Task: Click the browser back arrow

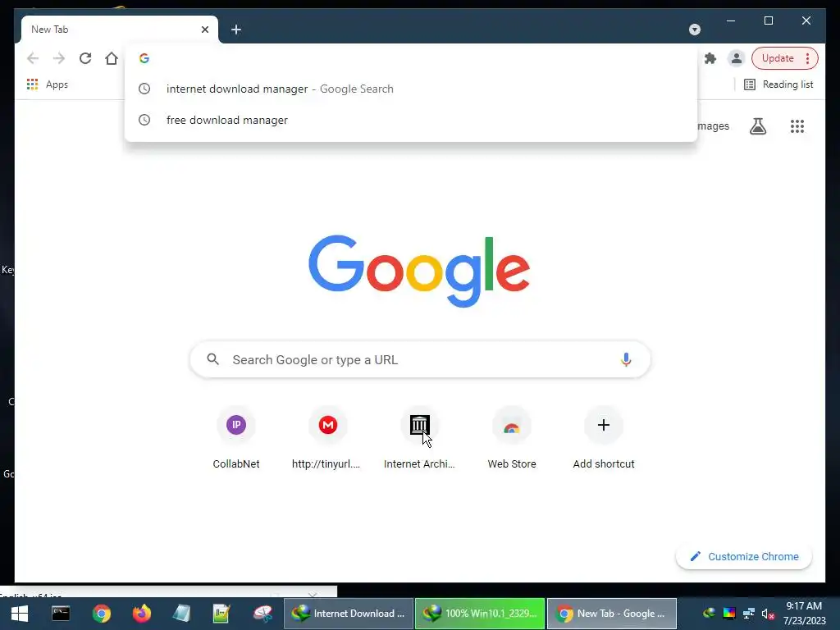Action: [x=33, y=58]
